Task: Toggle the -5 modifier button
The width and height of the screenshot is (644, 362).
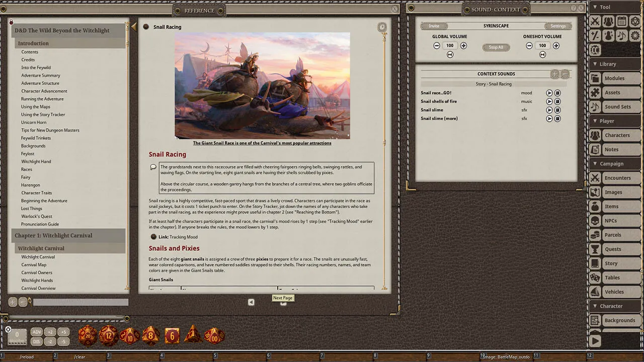Action: [x=63, y=341]
